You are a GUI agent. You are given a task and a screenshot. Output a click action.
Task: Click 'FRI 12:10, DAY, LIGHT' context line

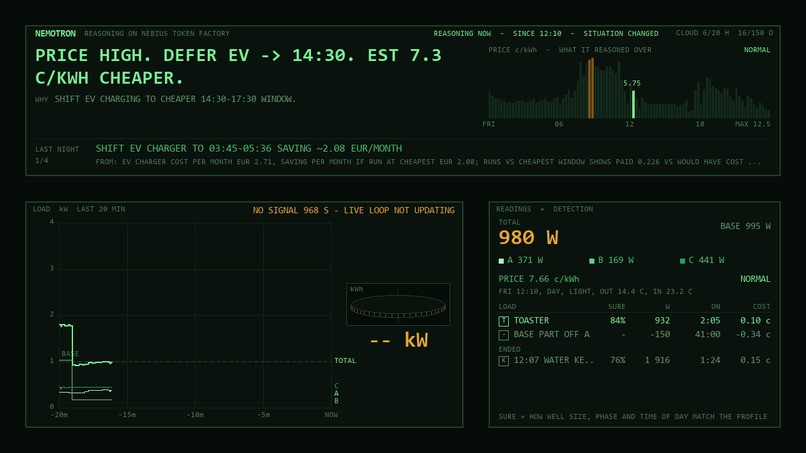pyautogui.click(x=595, y=291)
